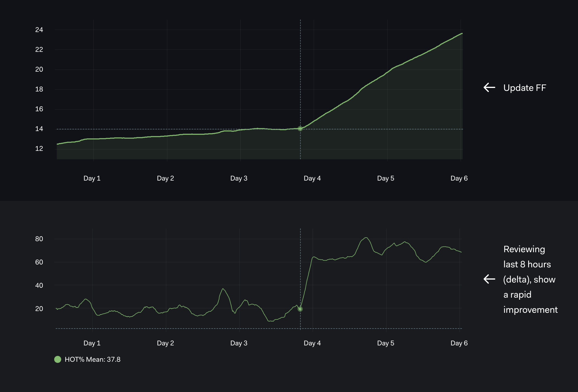This screenshot has width=578, height=392.
Task: Click the HOT% Mean: 37.8 legend label
Action: 92,359
